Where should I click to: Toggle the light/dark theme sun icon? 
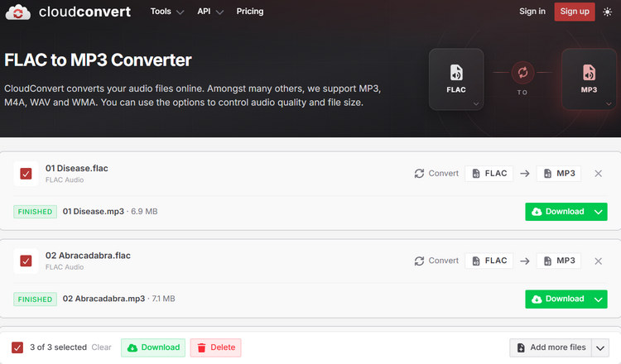coord(607,12)
